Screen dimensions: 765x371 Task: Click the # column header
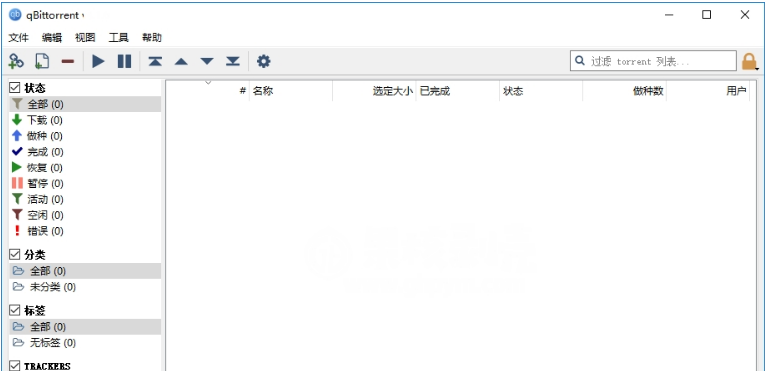click(x=208, y=91)
